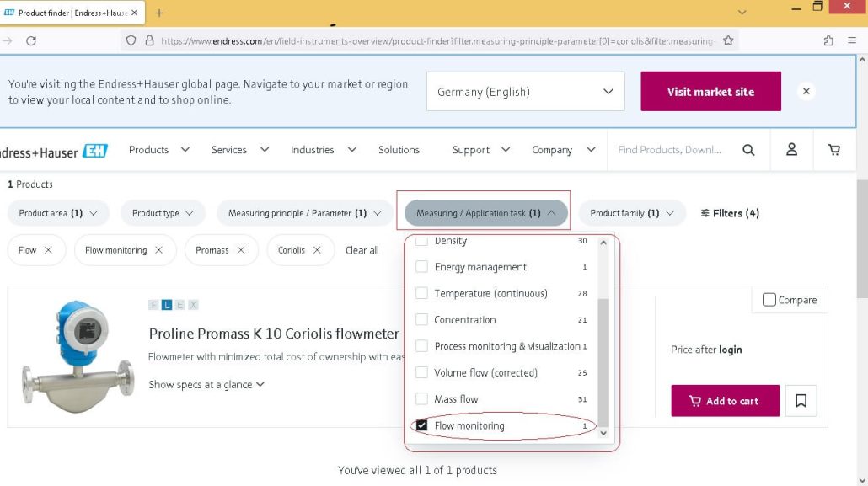Open the Products menu

coord(159,149)
